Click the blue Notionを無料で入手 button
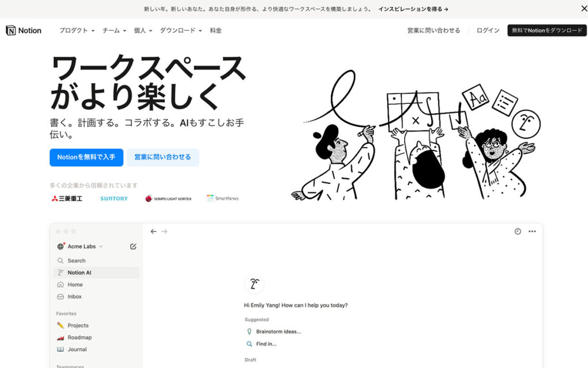 click(x=86, y=157)
